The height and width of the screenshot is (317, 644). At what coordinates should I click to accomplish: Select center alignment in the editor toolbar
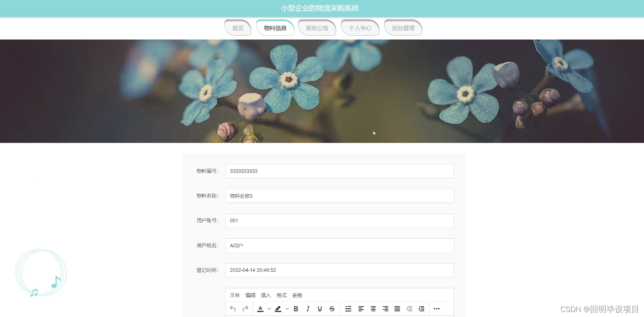point(373,309)
